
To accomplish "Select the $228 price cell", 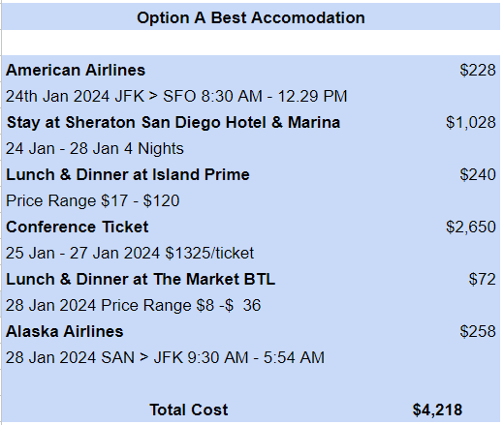I will [x=478, y=70].
